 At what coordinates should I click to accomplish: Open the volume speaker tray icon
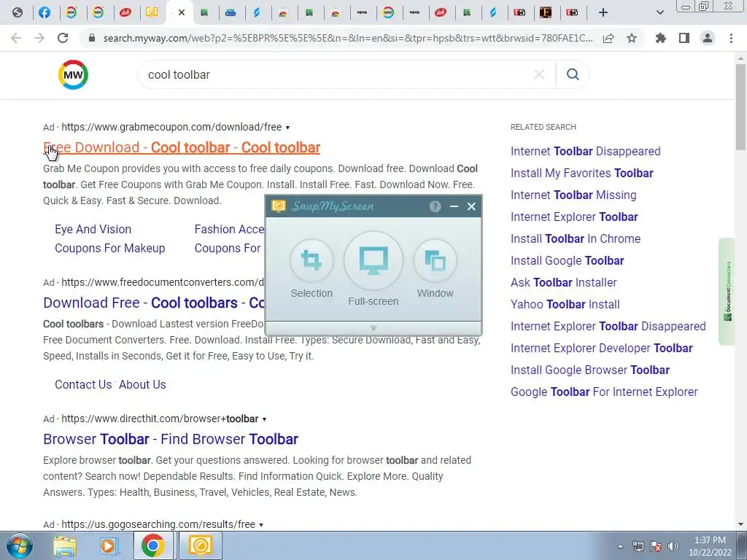point(673,546)
